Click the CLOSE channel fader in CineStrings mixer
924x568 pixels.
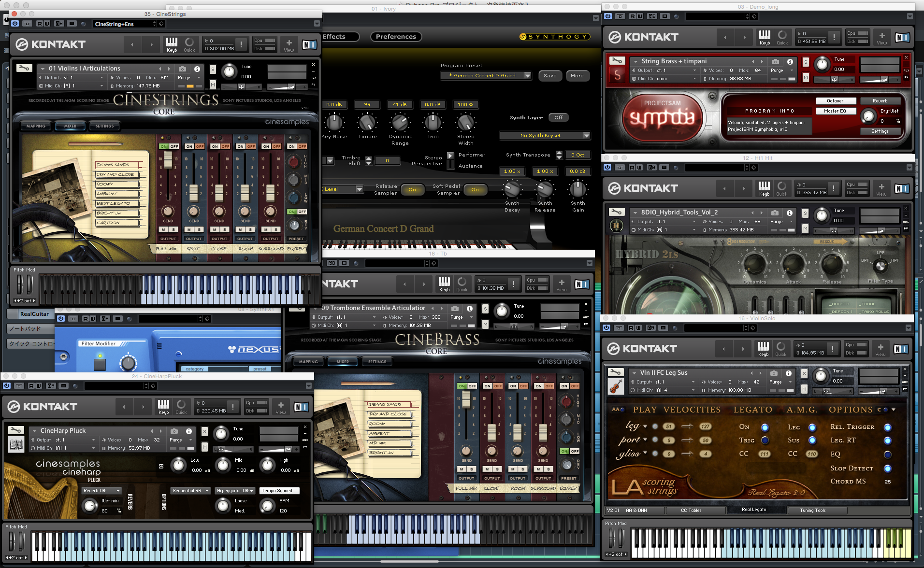coord(219,193)
